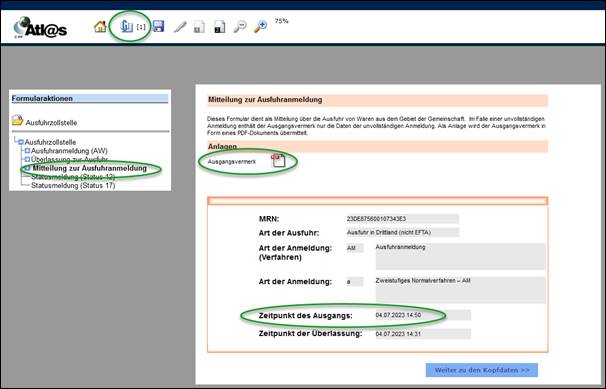Open the attachments paperclip icon in toolbar
The image size is (606, 389).
(x=126, y=26)
